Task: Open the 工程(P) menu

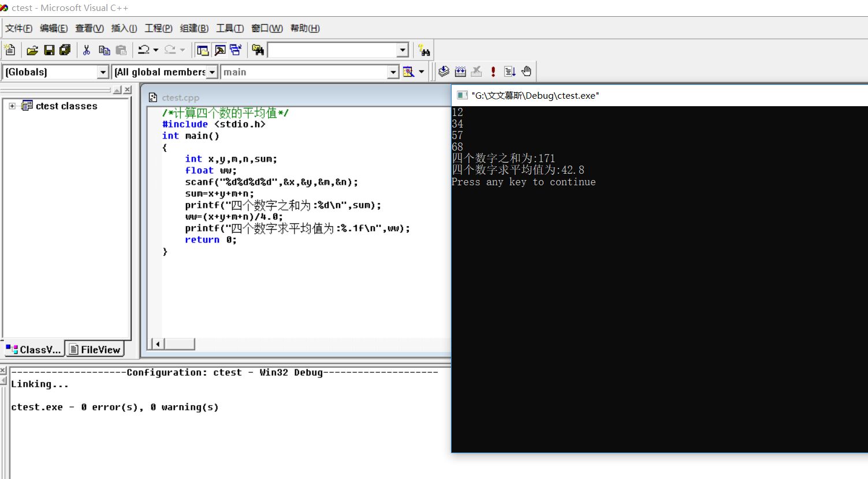Action: pyautogui.click(x=158, y=28)
